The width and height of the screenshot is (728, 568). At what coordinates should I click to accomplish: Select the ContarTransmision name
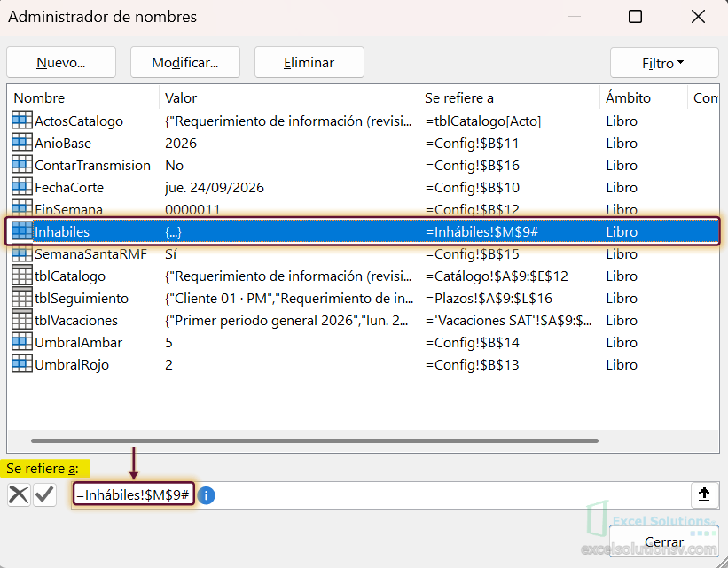(x=92, y=165)
